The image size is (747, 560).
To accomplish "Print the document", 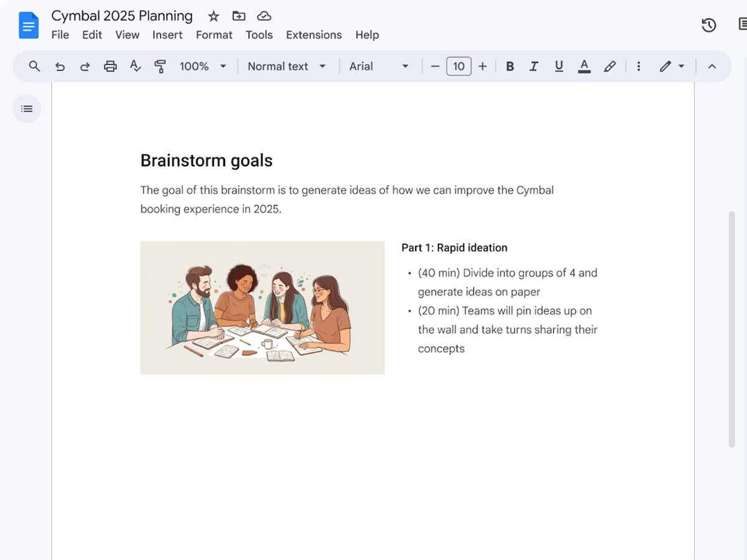I will 110,66.
